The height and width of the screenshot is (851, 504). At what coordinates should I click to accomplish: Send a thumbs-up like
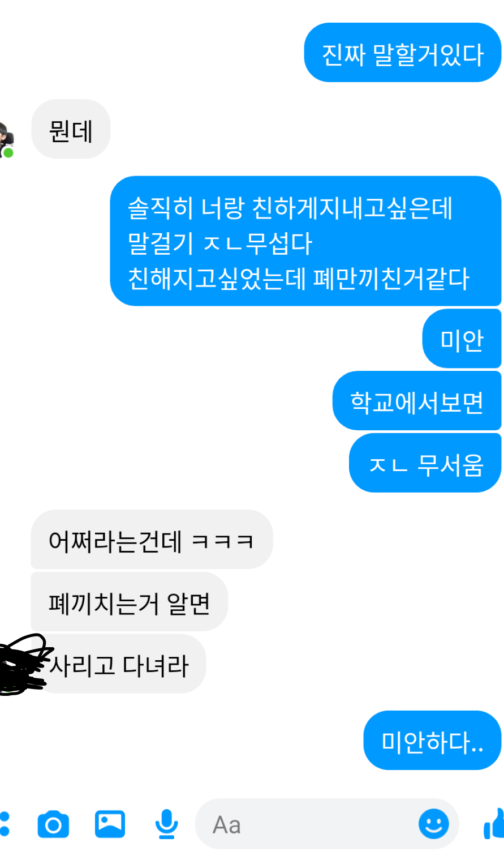pos(494,824)
